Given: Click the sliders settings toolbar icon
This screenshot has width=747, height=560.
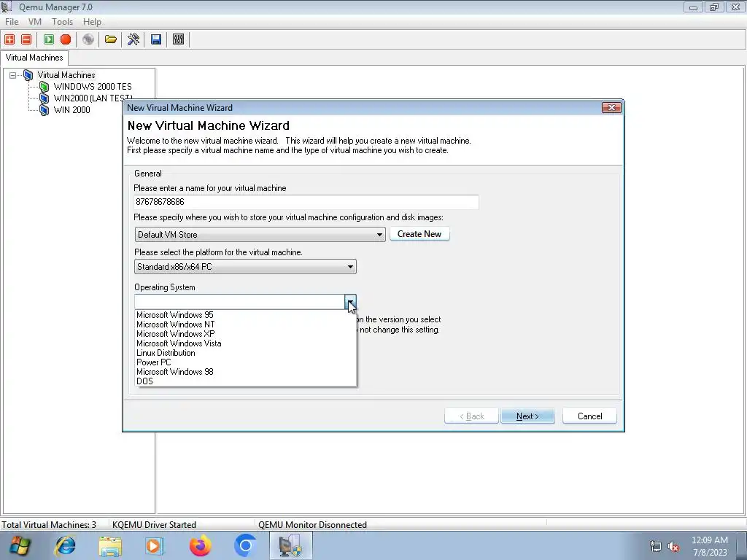Looking at the screenshot, I should click(178, 39).
